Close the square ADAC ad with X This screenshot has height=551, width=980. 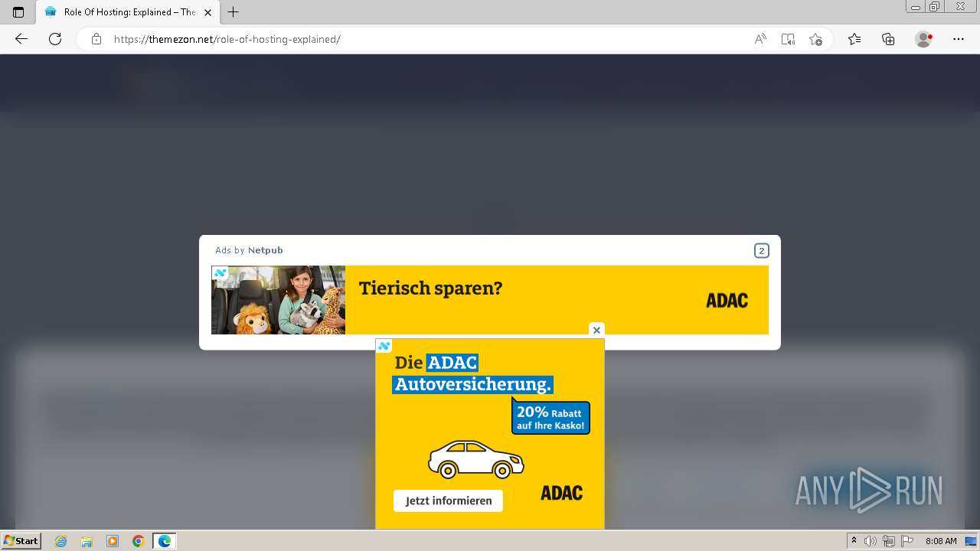[x=596, y=330]
